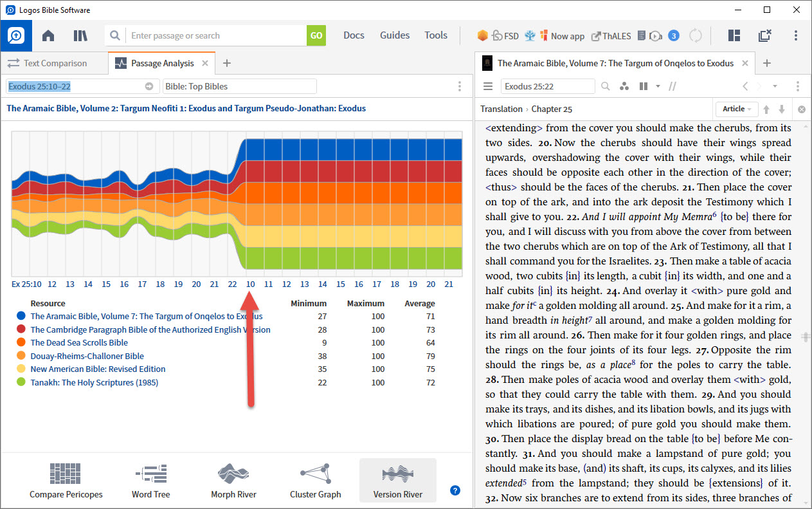Click the sync refresh icon
812x509 pixels.
coord(696,36)
